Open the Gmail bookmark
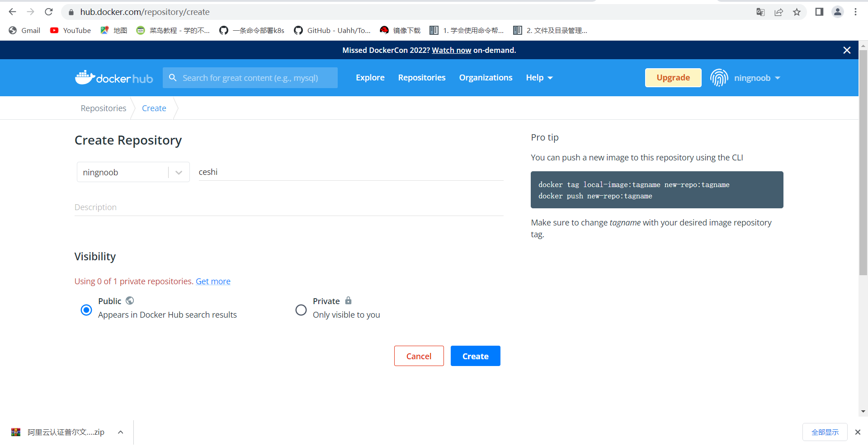Screen dimensions: 868x446 [25, 30]
